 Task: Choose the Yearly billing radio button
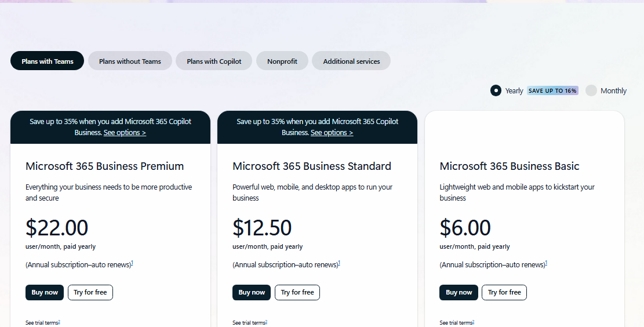click(x=496, y=90)
